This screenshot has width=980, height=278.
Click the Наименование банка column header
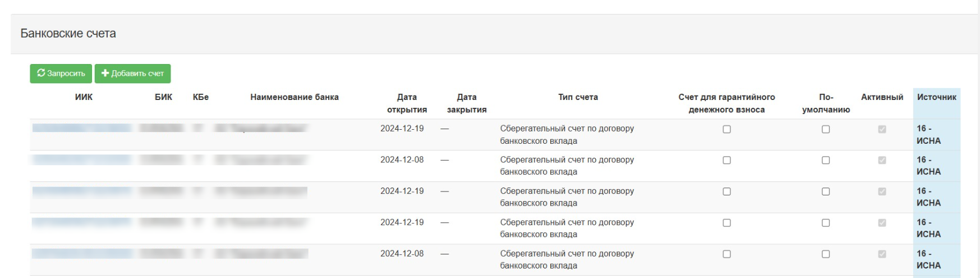[x=295, y=97]
